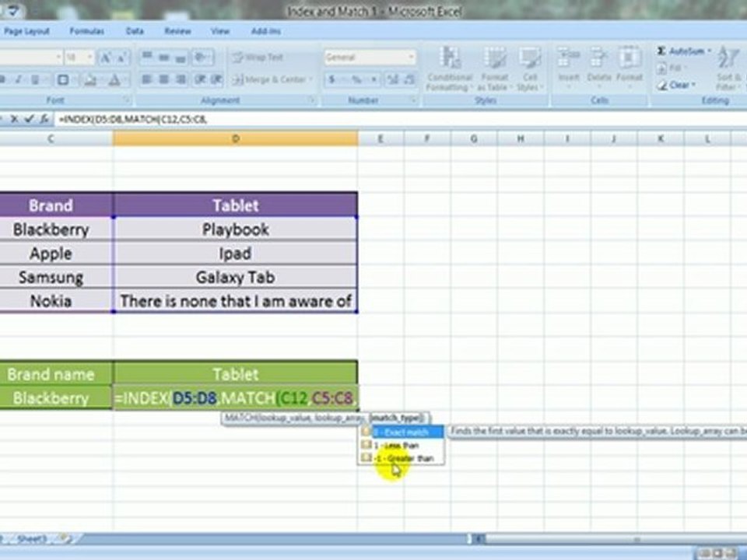The width and height of the screenshot is (747, 560).
Task: Open Cell Styles gallery
Action: click(529, 69)
